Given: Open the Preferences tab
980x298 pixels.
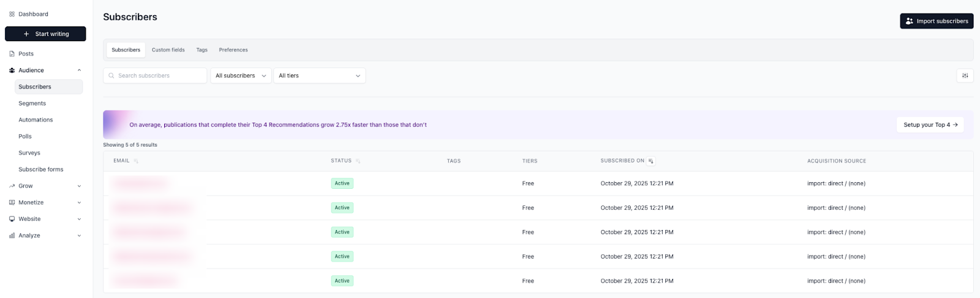Looking at the screenshot, I should (233, 50).
